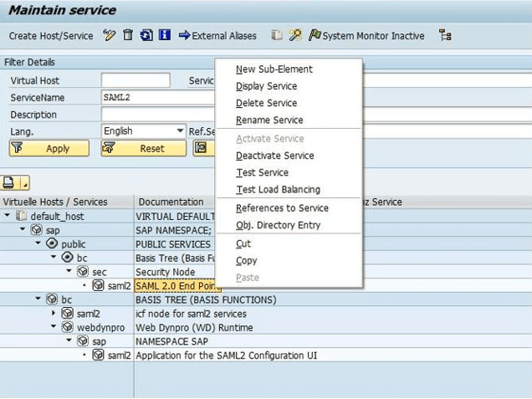Choose Obj. Directory Entry menu entry
The height and width of the screenshot is (399, 532).
279,225
